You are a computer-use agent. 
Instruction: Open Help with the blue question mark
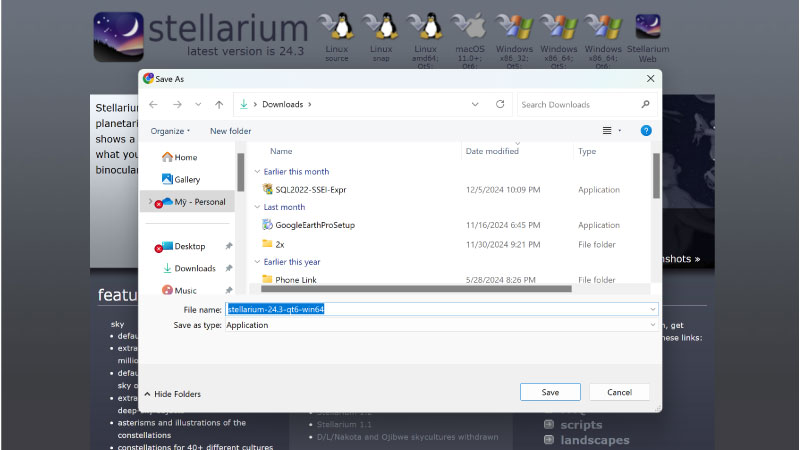pos(646,131)
